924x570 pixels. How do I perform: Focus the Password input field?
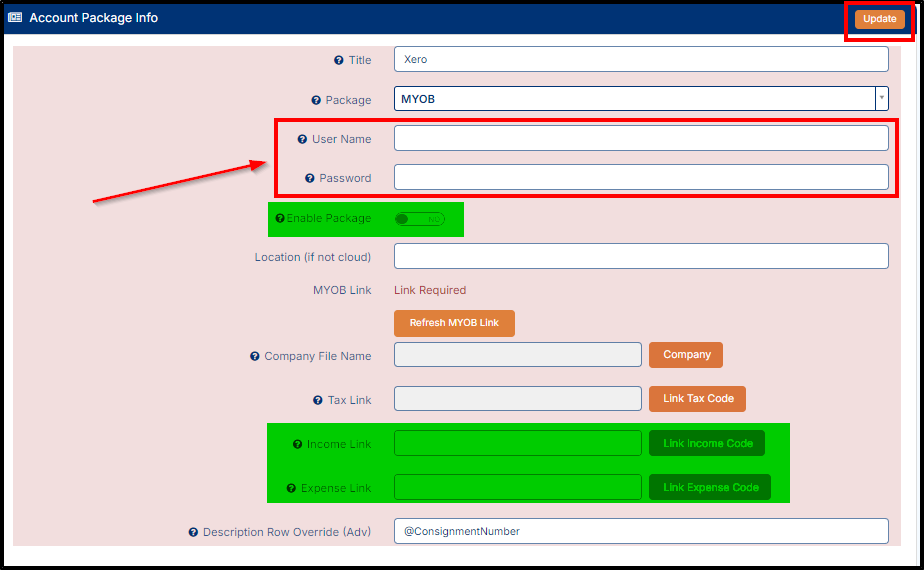coord(641,177)
